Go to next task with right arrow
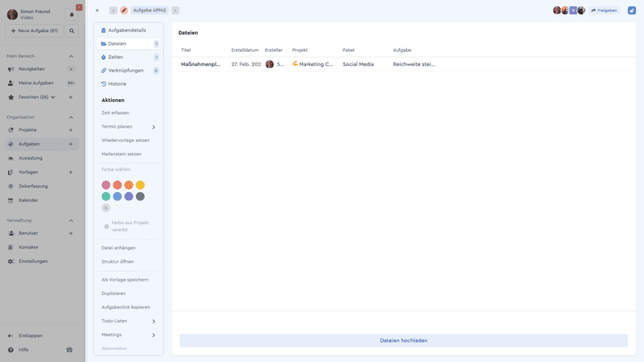 (x=175, y=10)
